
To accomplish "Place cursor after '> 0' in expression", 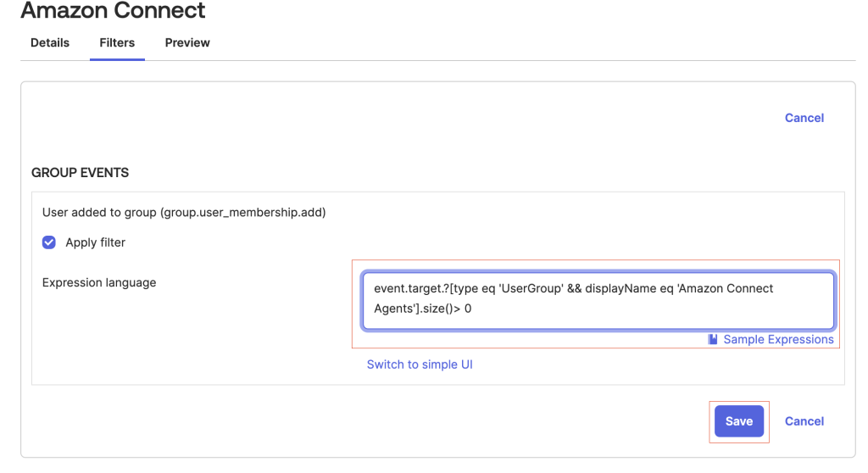I will tap(472, 309).
